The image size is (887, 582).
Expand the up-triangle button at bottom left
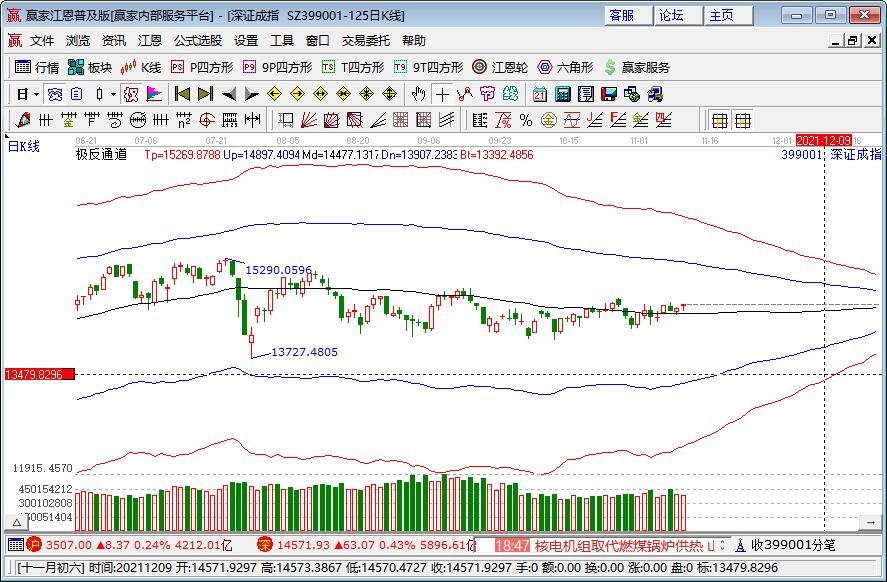pos(16,522)
